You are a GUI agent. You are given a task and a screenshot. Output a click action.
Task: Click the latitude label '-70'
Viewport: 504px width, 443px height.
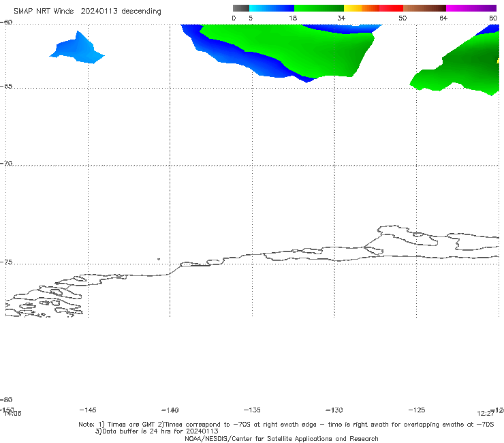[6, 164]
